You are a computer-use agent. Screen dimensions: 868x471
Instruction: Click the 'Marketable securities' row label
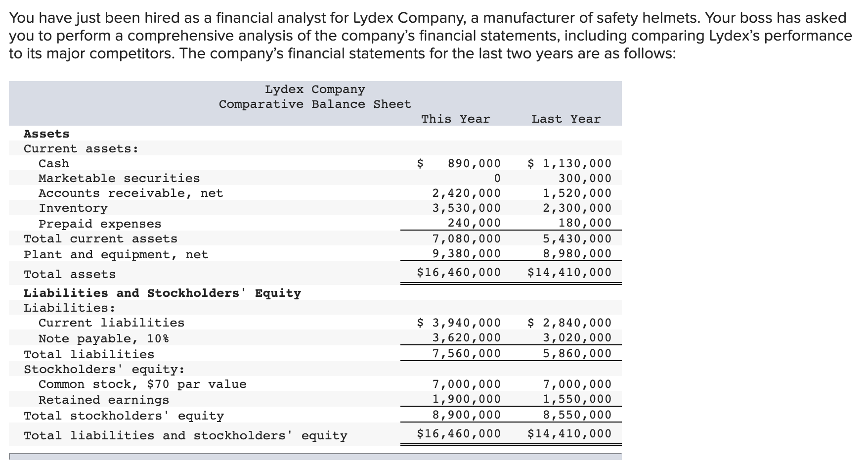(119, 179)
